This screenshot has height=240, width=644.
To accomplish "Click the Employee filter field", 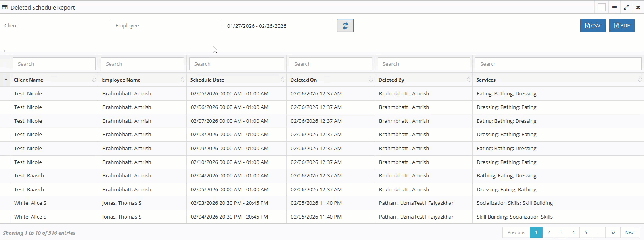I will (168, 26).
